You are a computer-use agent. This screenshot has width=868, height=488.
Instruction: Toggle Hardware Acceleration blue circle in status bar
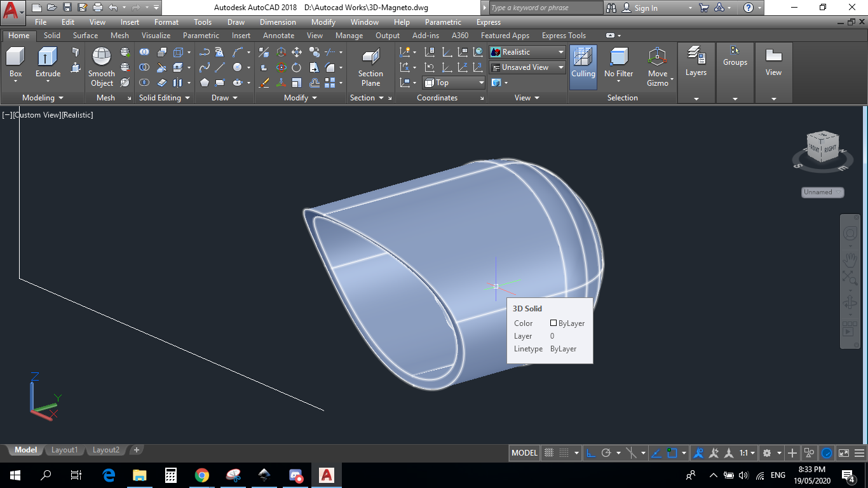pos(827,453)
